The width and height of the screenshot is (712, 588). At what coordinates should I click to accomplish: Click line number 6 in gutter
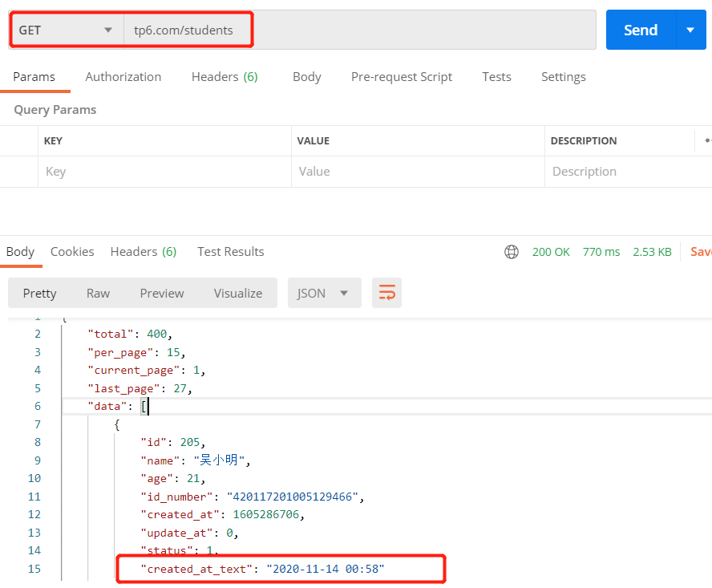point(38,406)
